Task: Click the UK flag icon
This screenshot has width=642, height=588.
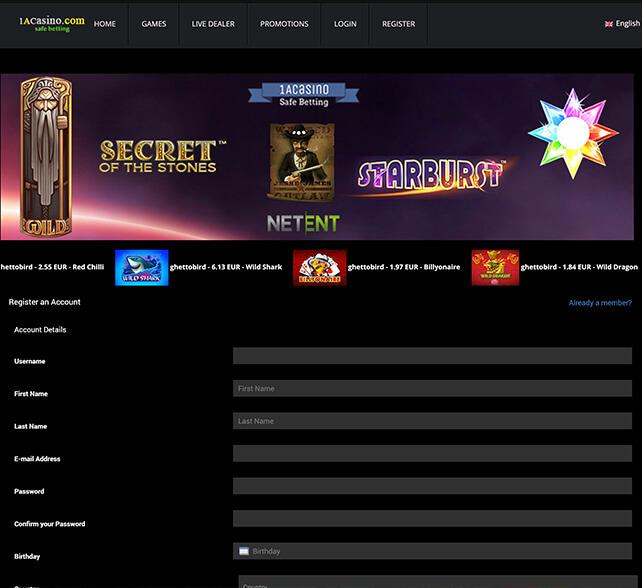Action: [609, 24]
